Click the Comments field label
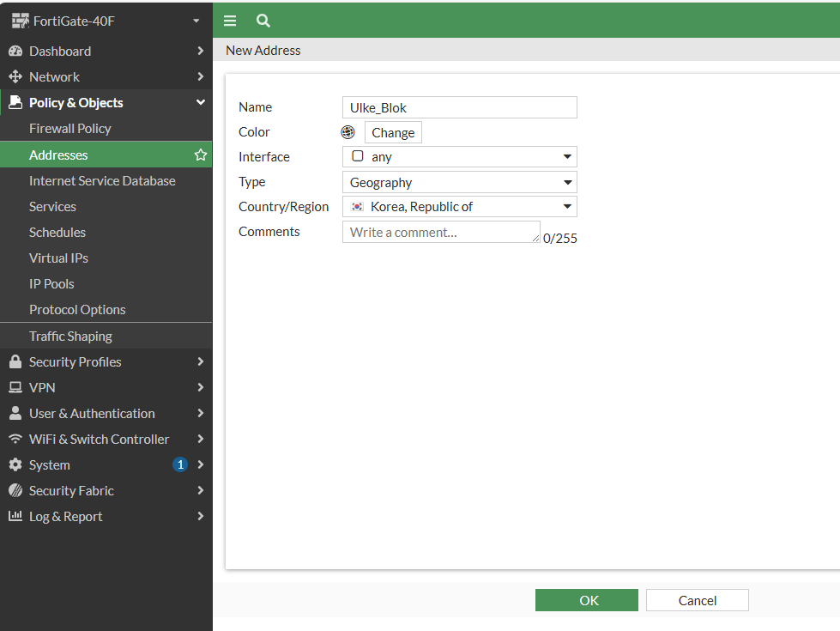 click(x=269, y=232)
